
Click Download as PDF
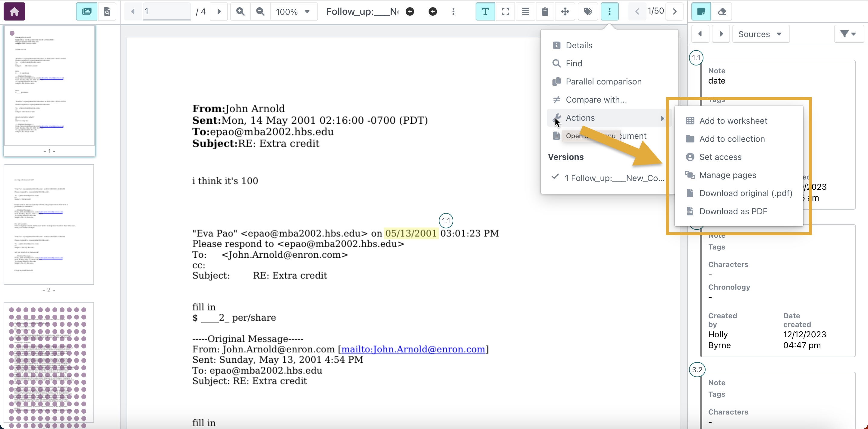pyautogui.click(x=739, y=211)
